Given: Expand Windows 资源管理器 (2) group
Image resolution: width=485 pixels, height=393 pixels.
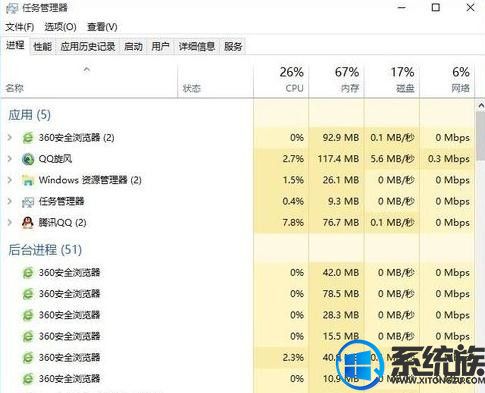Looking at the screenshot, I should (x=10, y=180).
